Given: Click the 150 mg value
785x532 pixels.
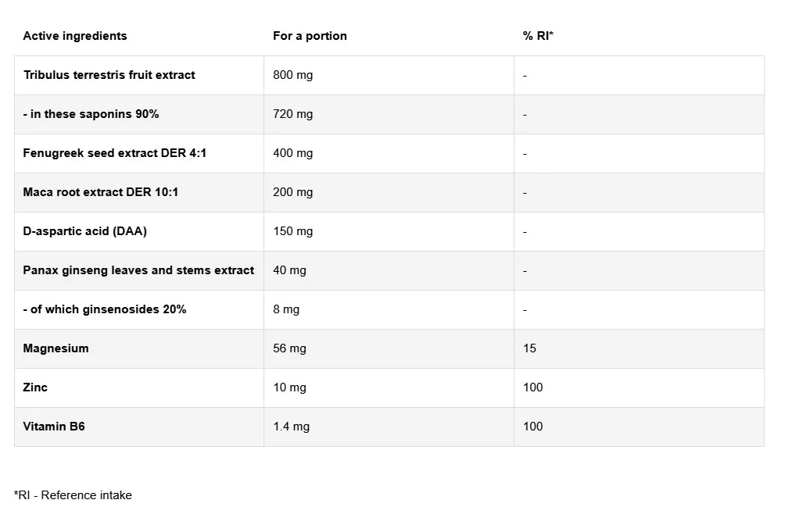Looking at the screenshot, I should (292, 231).
